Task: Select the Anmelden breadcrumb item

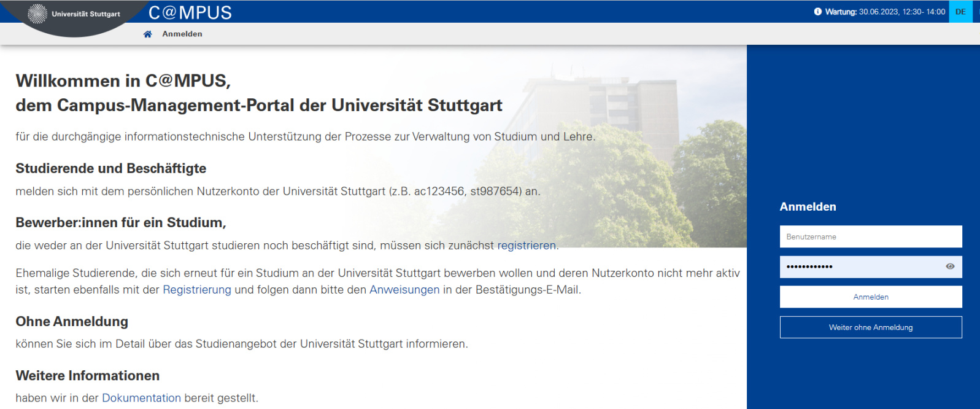Action: 182,34
